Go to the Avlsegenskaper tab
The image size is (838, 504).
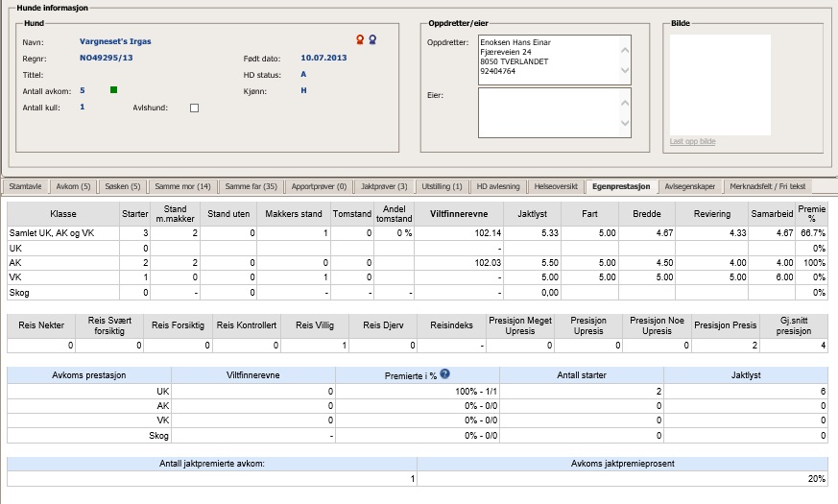[690, 186]
